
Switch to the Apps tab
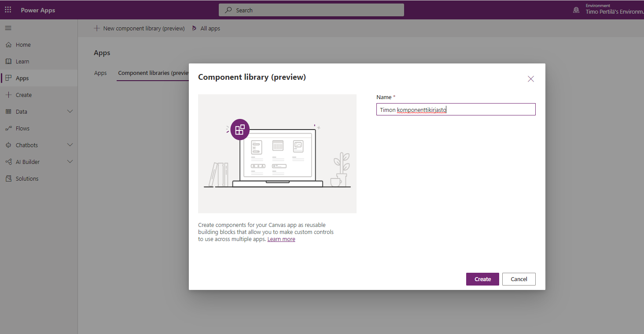point(100,73)
